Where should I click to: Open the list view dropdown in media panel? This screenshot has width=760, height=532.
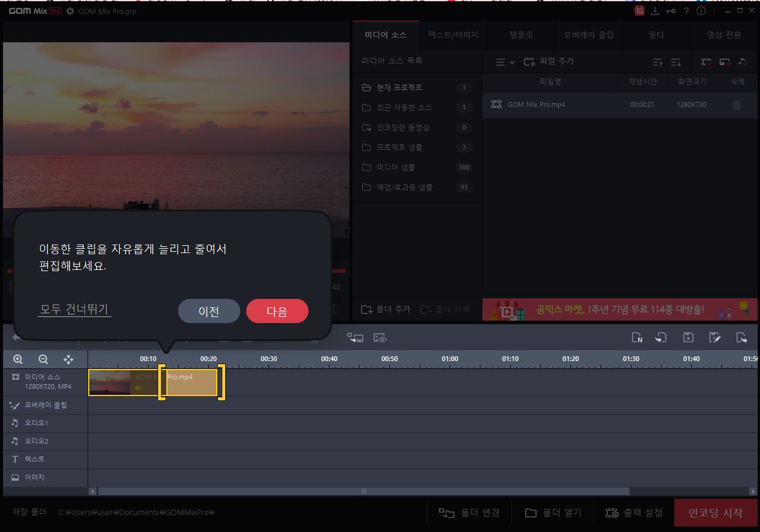505,61
